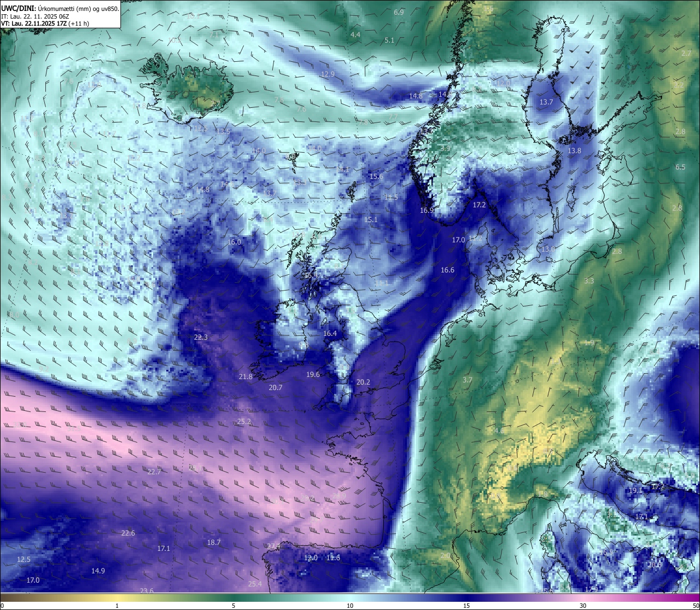Image resolution: width=700 pixels, height=610 pixels.
Task: Click the 25.4 value on the map
Action: point(255,584)
